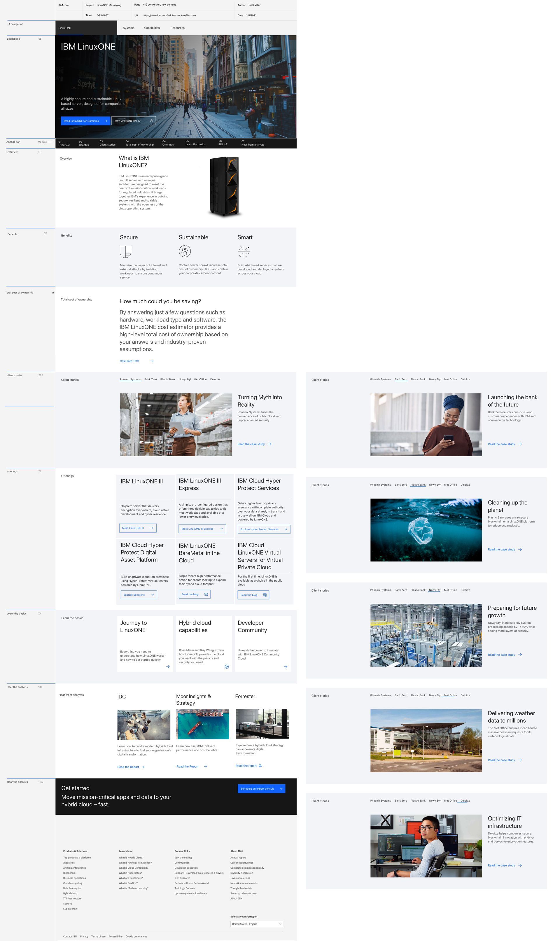
Task: Select Bank Zero tab in Launching the bank panel
Action: pos(401,379)
